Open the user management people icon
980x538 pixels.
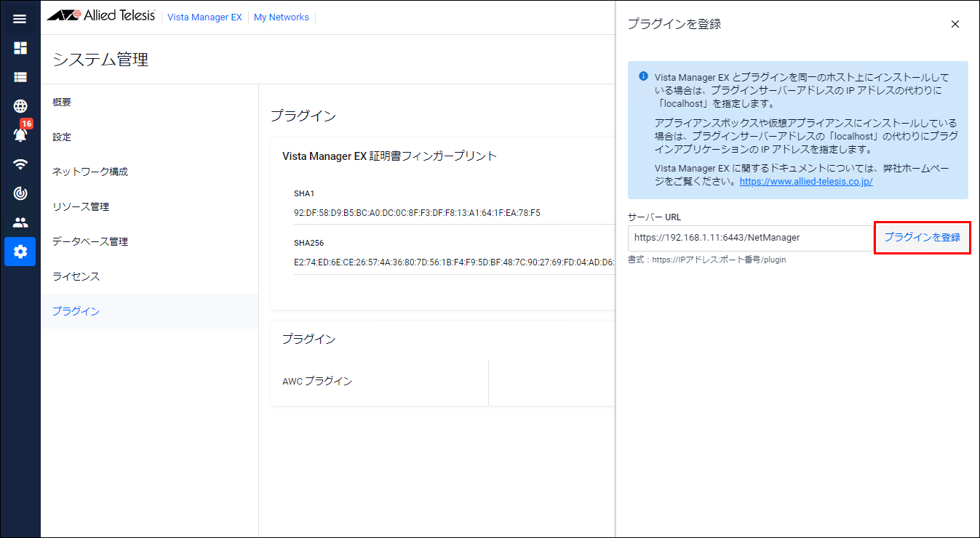click(20, 222)
